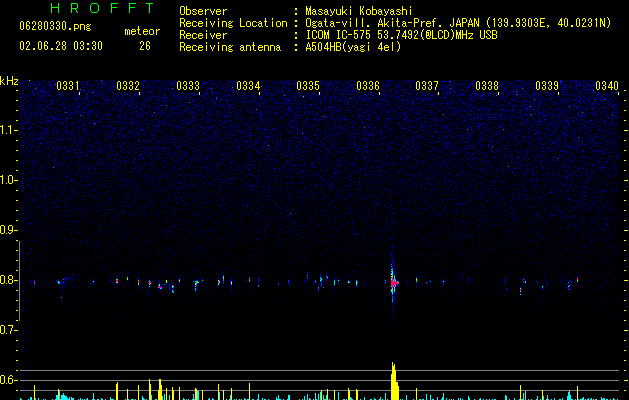
Task: Click the 0.7 frequency axis label
Action: tap(8, 330)
